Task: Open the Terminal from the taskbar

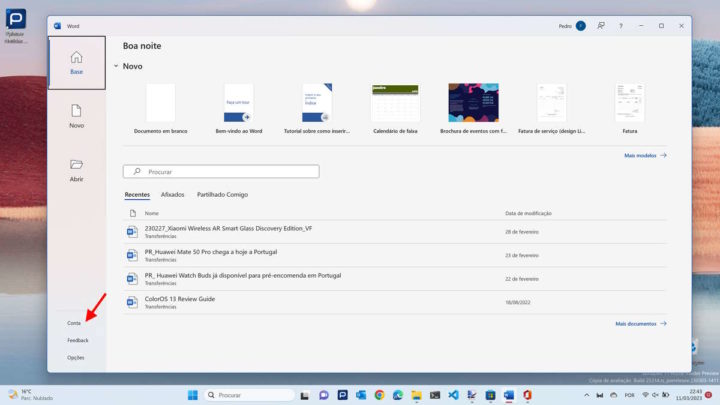Action: (x=435, y=395)
